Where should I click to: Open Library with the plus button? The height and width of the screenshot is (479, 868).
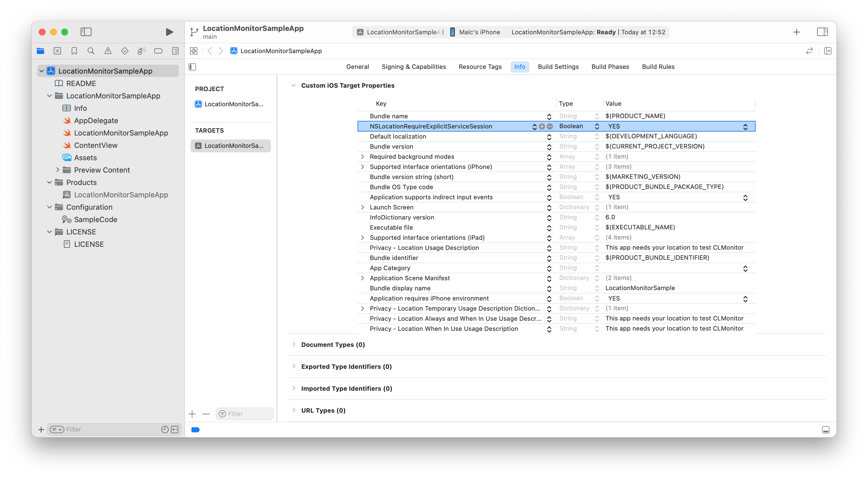pos(797,32)
